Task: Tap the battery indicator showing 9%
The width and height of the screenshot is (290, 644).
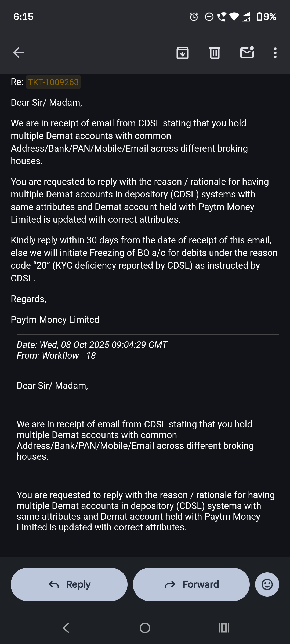Action: pyautogui.click(x=266, y=17)
